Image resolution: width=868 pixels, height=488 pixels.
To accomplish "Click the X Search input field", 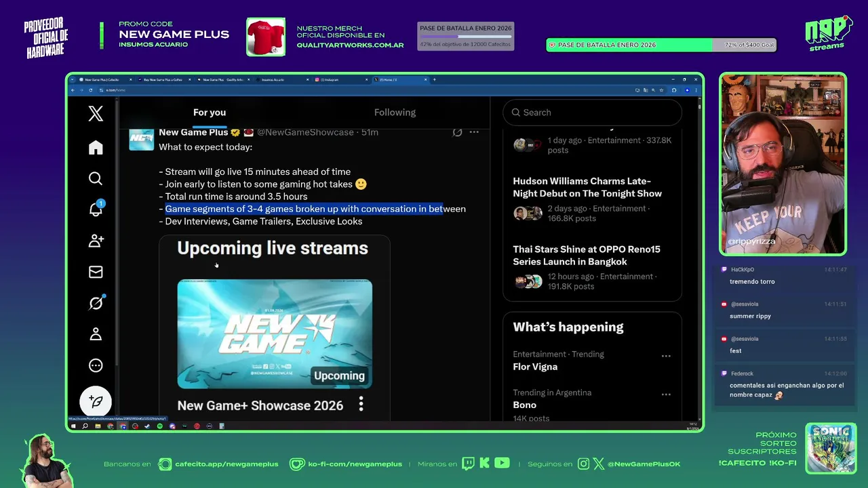I will 592,113.
